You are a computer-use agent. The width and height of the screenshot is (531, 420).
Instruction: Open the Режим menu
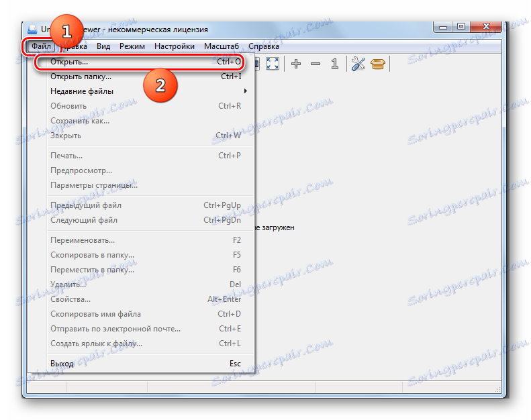[x=132, y=46]
